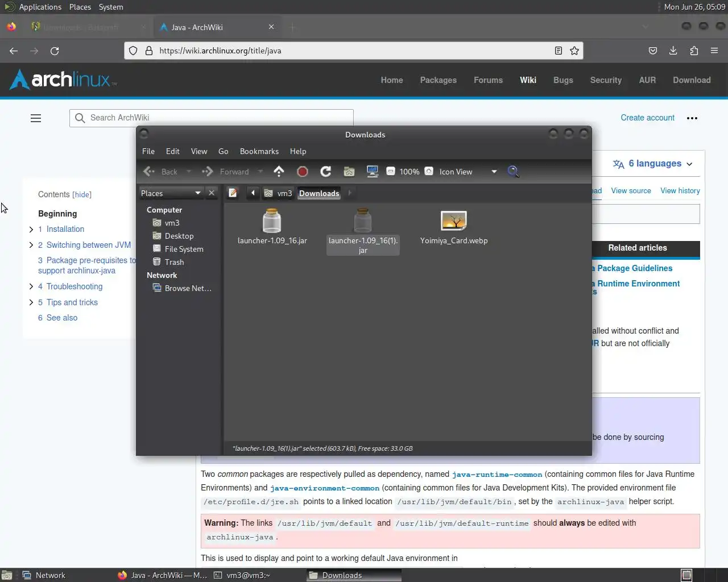The height and width of the screenshot is (582, 728).
Task: Click the Search ArchWiki input field
Action: click(x=212, y=118)
